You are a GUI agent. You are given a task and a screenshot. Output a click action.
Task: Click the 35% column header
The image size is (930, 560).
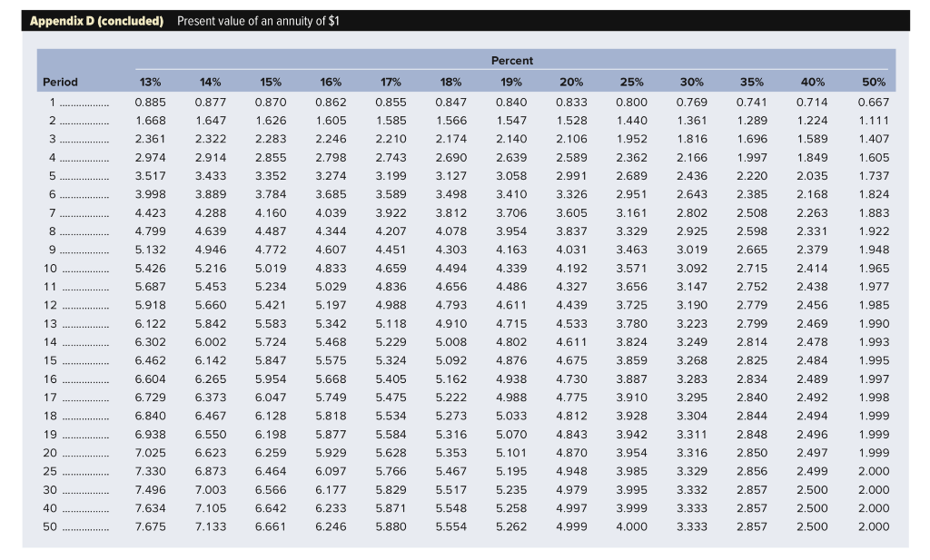coord(750,82)
